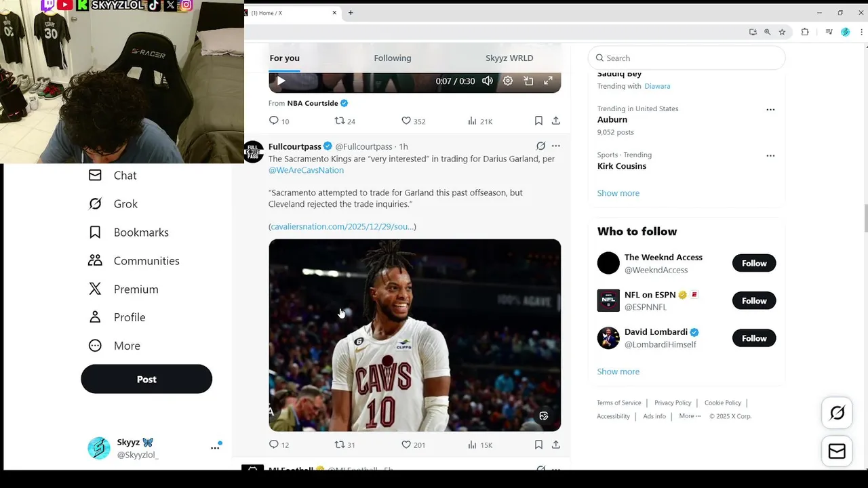868x488 pixels.
Task: Open Profile in the sidebar
Action: [117, 317]
